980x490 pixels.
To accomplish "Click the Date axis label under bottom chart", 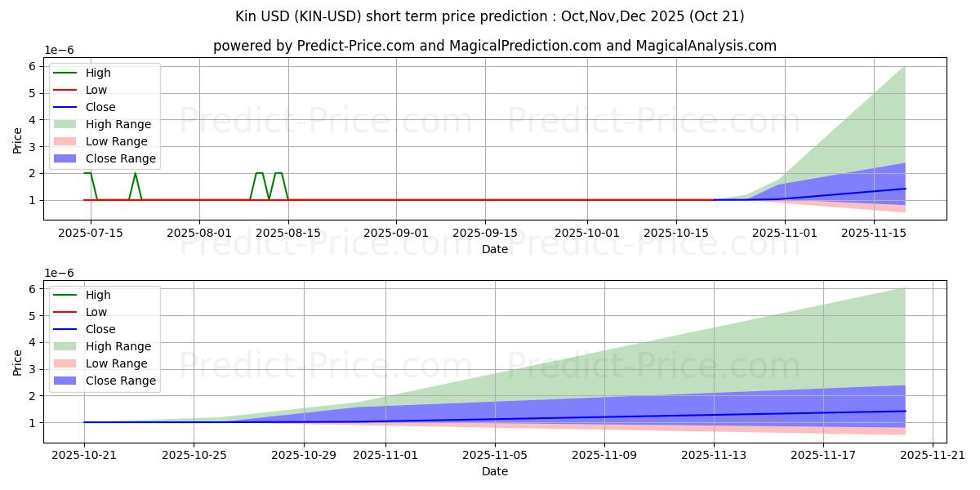I will [x=495, y=471].
